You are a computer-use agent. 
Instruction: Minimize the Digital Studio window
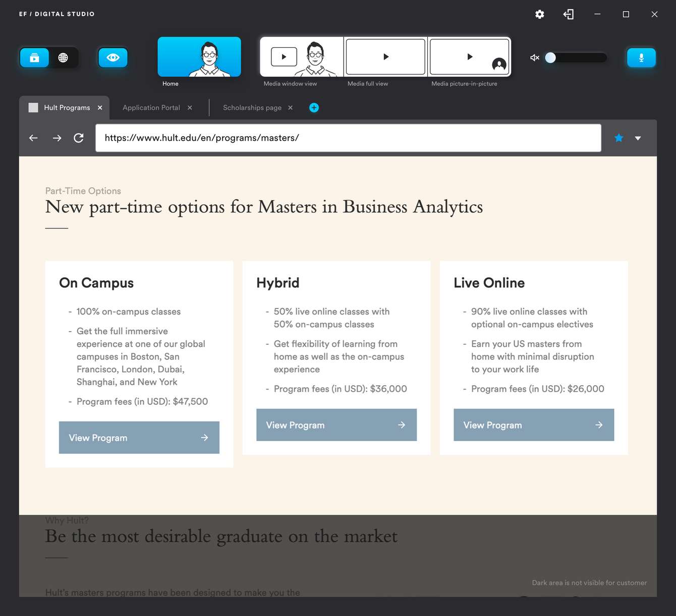point(597,14)
